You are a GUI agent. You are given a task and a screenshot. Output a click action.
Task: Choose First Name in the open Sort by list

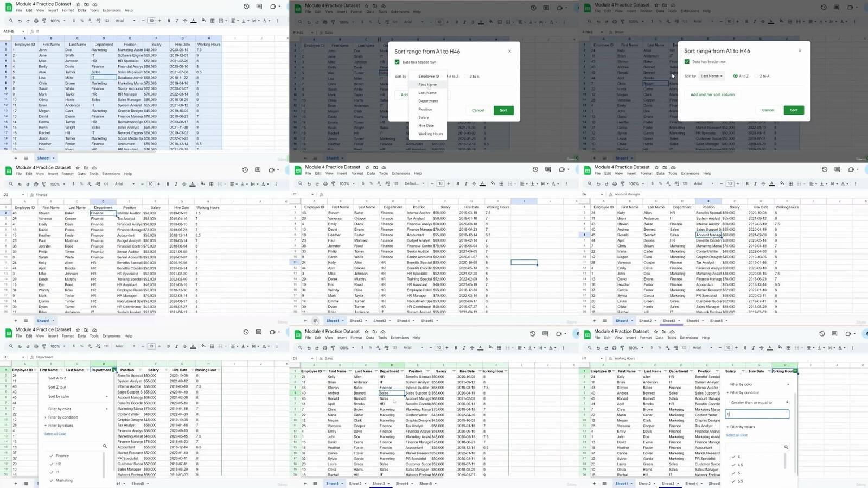click(x=427, y=85)
